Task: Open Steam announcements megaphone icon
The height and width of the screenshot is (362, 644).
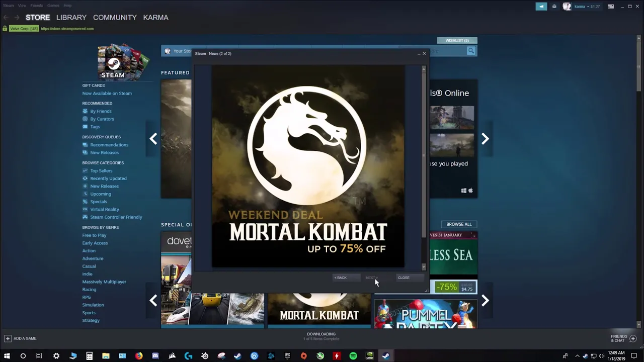Action: [541, 7]
